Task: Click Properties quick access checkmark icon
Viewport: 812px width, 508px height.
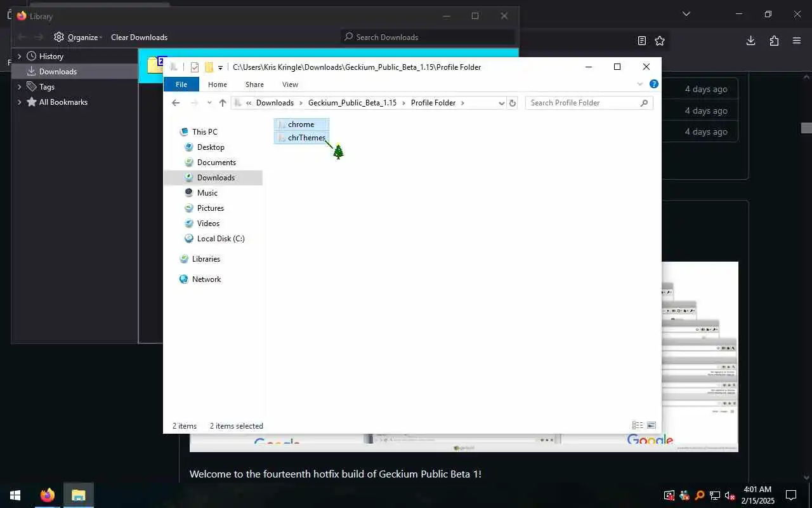Action: coord(195,67)
